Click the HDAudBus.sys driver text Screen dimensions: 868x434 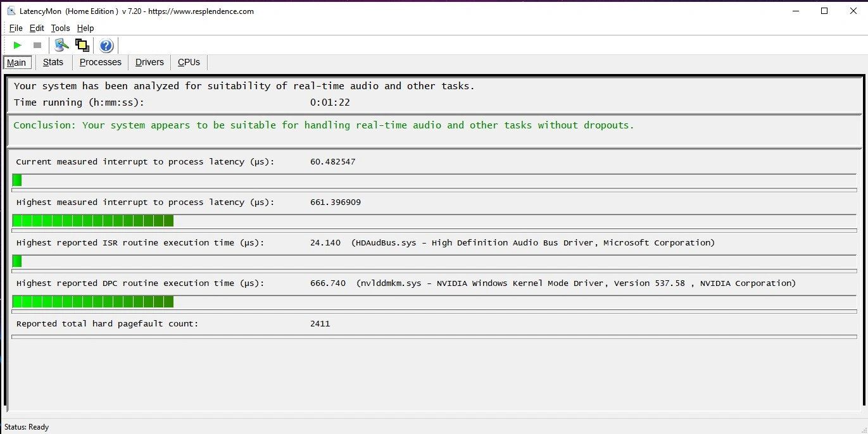point(533,243)
